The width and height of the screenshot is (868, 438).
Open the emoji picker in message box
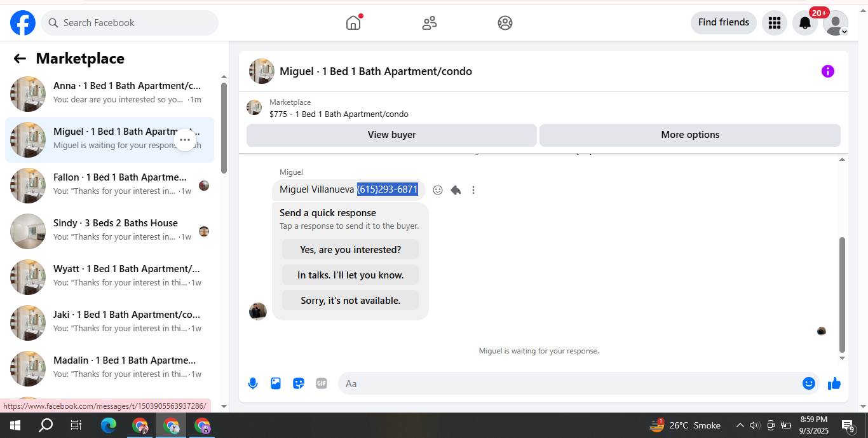coord(808,383)
